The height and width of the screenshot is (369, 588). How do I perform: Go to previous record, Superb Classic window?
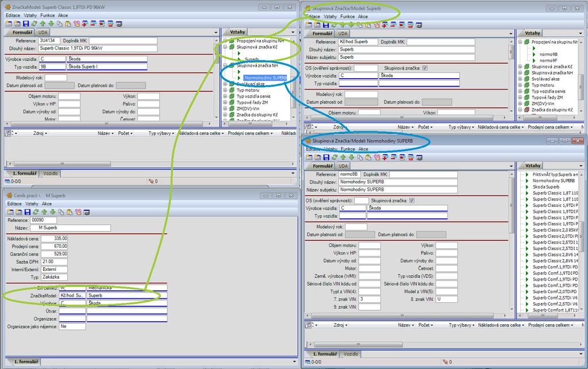click(x=43, y=24)
